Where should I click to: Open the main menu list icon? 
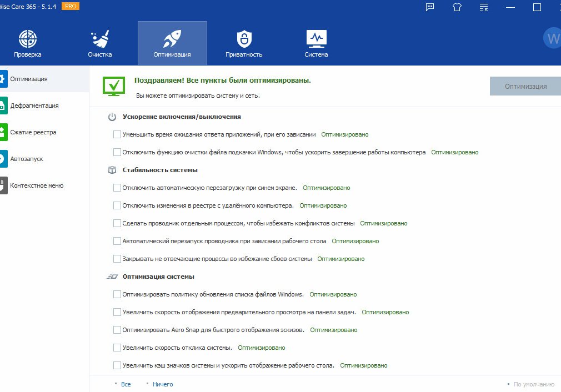(484, 7)
